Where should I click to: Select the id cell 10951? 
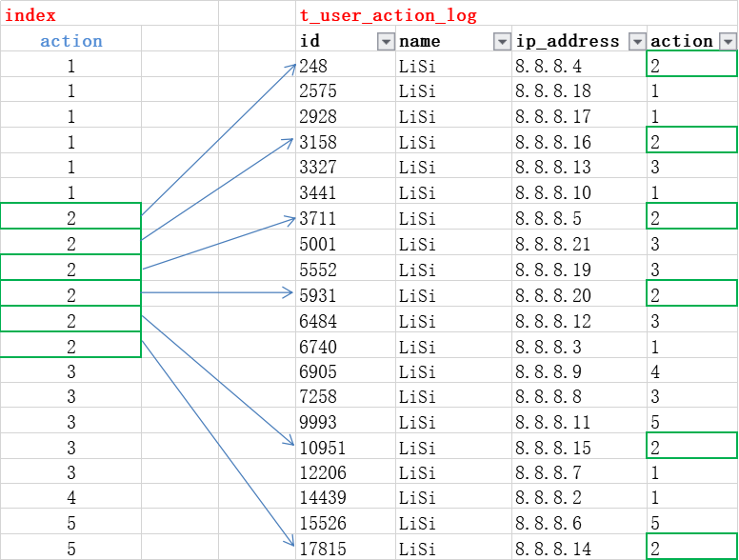(x=346, y=447)
